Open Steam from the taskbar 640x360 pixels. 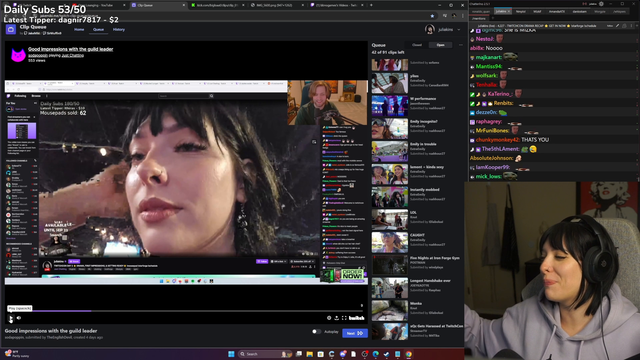tap(386, 354)
